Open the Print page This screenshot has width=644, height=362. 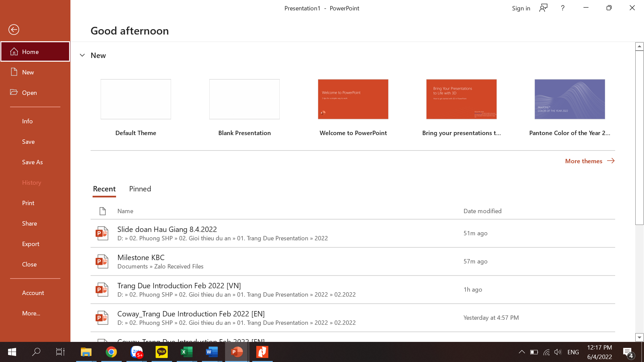click(35, 203)
